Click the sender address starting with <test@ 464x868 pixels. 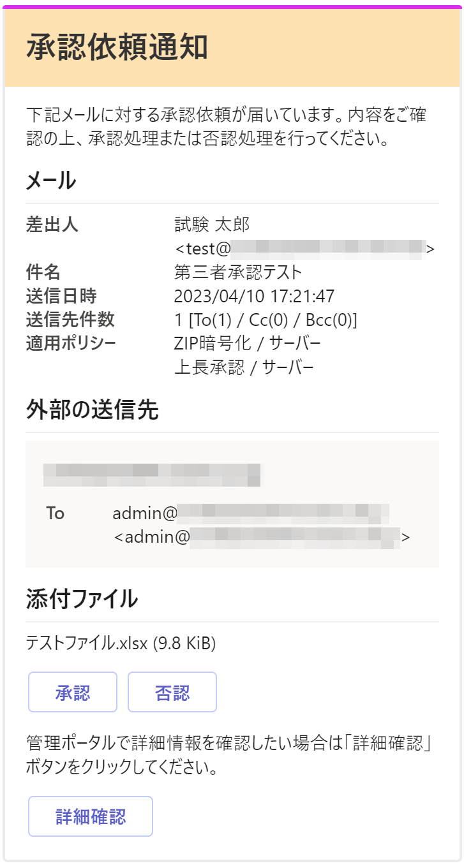click(x=304, y=249)
